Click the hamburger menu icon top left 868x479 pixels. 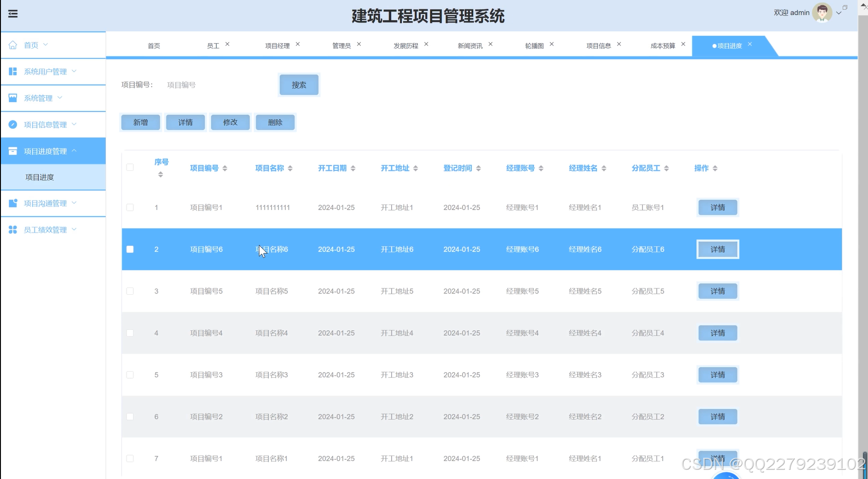(x=12, y=14)
